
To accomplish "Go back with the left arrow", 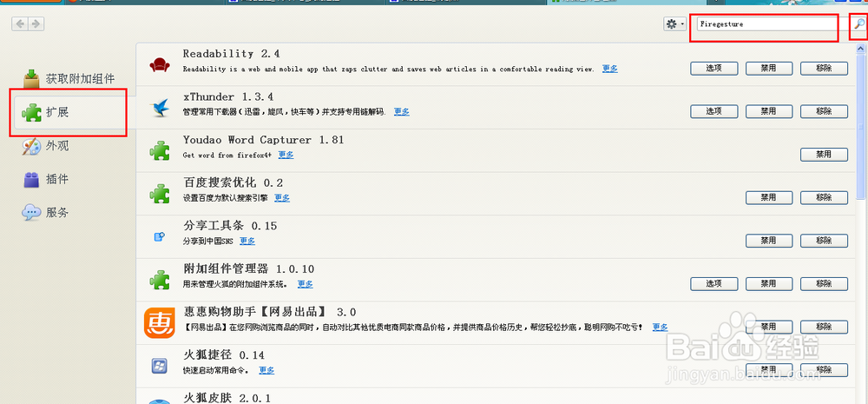I will click(x=20, y=23).
